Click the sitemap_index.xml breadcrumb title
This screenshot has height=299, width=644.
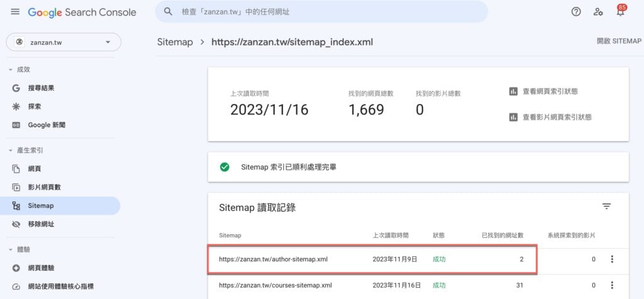292,42
